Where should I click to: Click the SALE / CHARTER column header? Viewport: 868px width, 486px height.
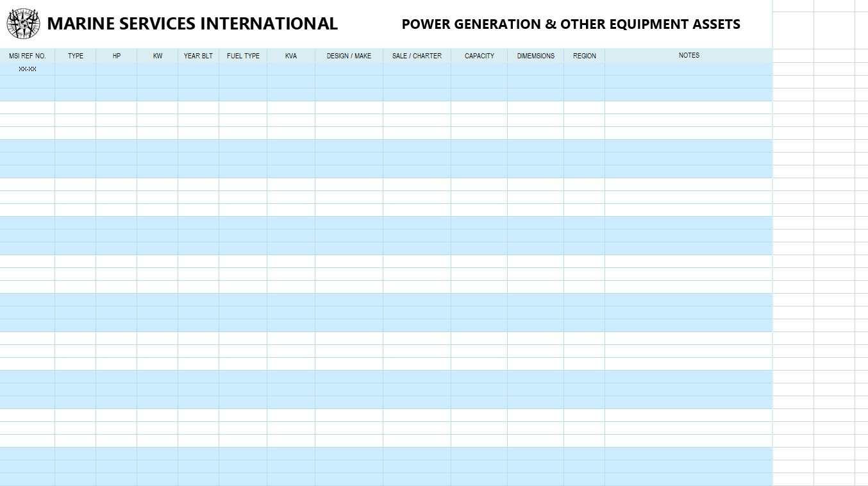(x=417, y=56)
